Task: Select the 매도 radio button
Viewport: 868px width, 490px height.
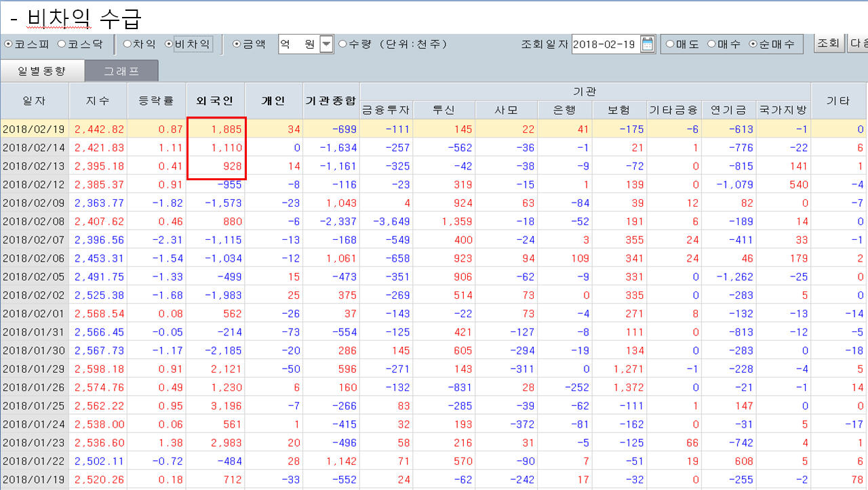Action: click(x=670, y=44)
